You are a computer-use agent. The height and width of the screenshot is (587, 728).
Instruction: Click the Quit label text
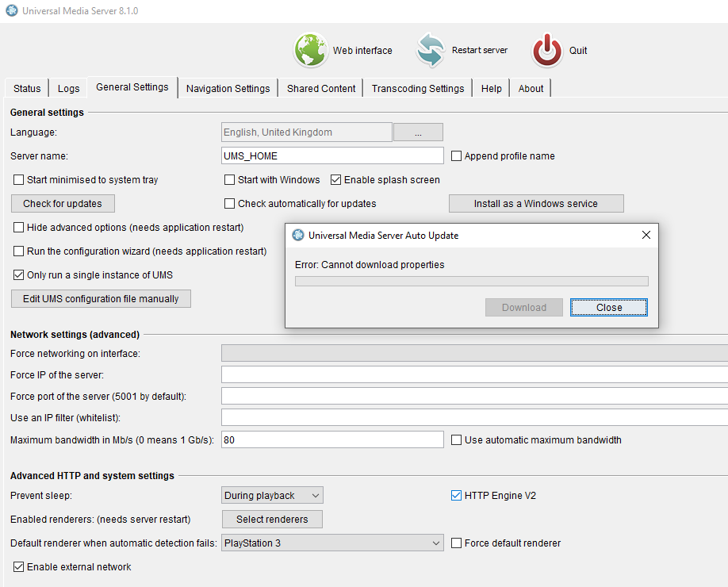tap(578, 50)
